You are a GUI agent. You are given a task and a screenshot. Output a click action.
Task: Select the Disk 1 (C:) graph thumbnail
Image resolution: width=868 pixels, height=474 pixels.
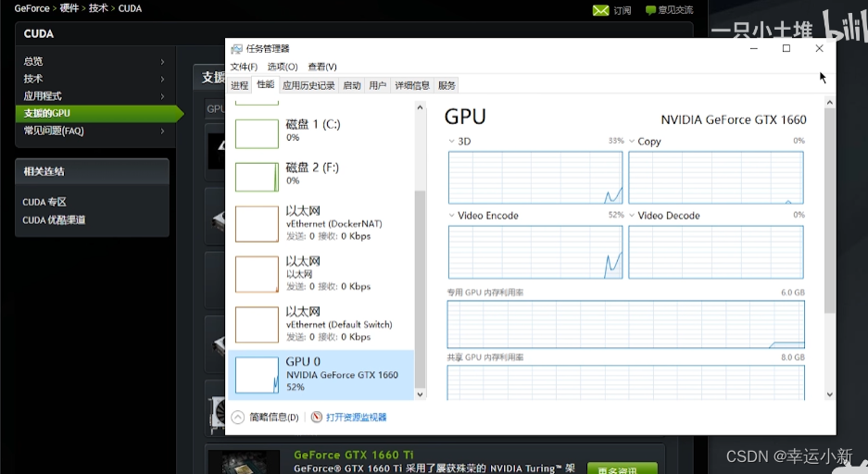tap(257, 133)
